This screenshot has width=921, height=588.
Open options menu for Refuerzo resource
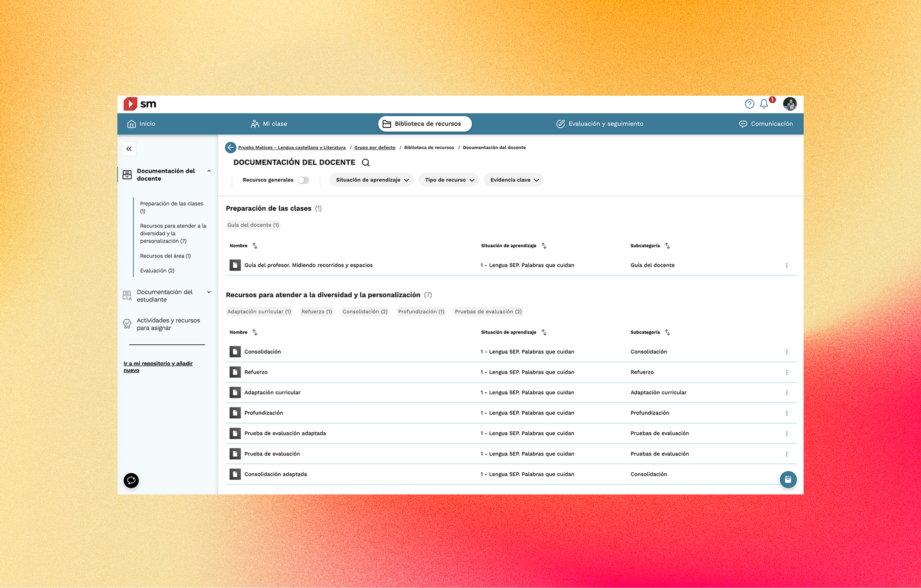tap(787, 372)
